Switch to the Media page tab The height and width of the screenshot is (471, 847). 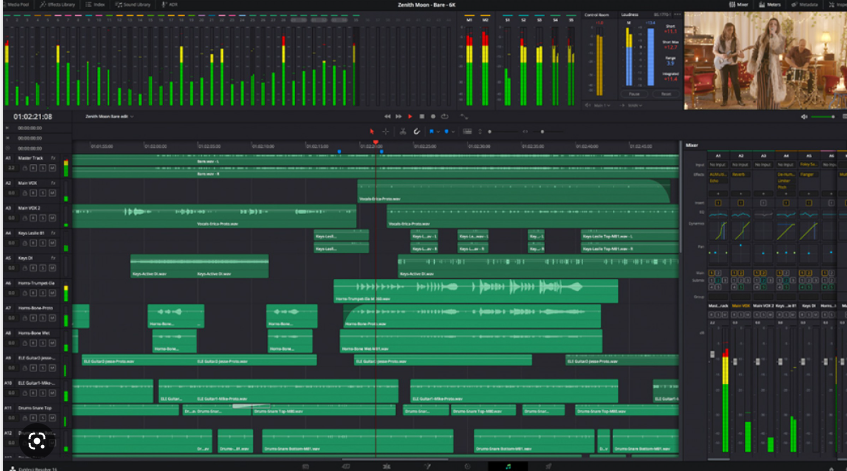[305, 466]
